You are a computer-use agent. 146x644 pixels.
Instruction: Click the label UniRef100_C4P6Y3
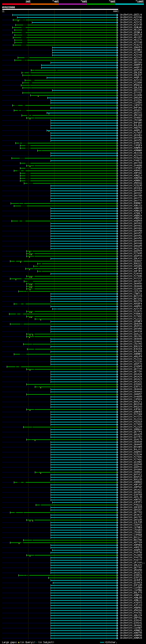(x=131, y=105)
